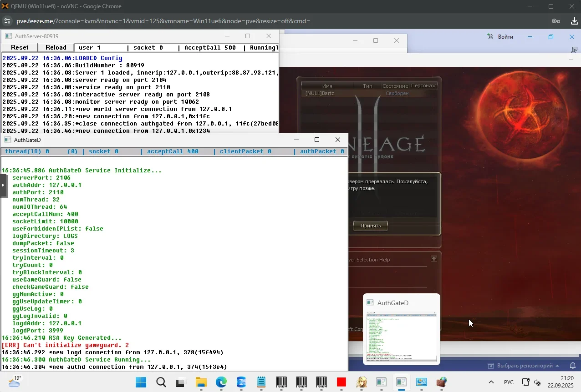Open Microsoft Edge from the taskbar

[221, 382]
